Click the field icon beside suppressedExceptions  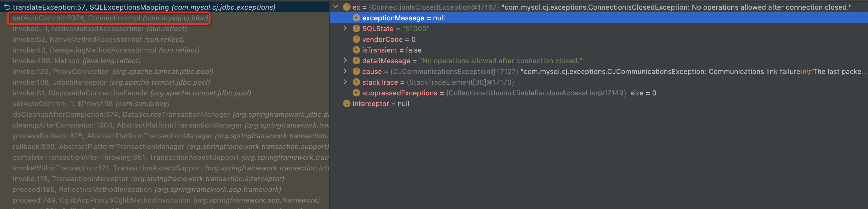point(356,93)
